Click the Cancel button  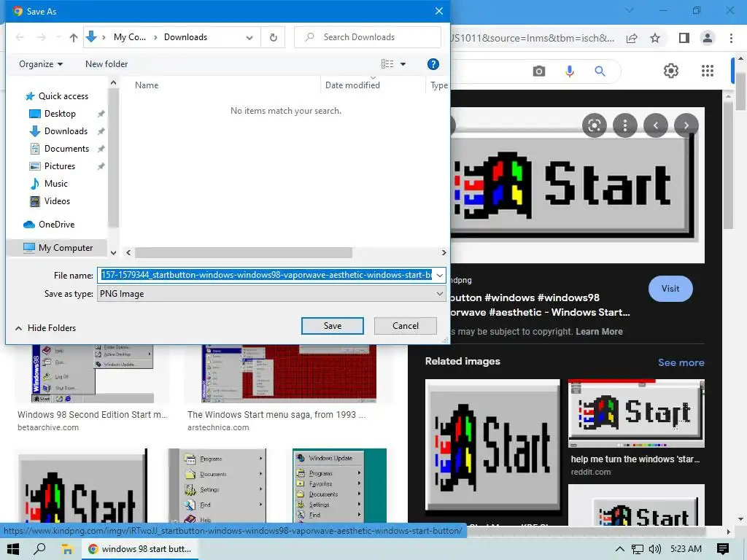click(x=406, y=326)
